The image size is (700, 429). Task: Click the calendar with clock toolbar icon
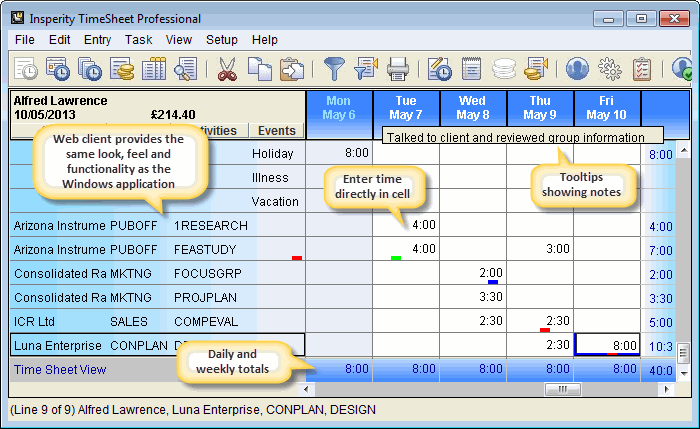(x=58, y=69)
